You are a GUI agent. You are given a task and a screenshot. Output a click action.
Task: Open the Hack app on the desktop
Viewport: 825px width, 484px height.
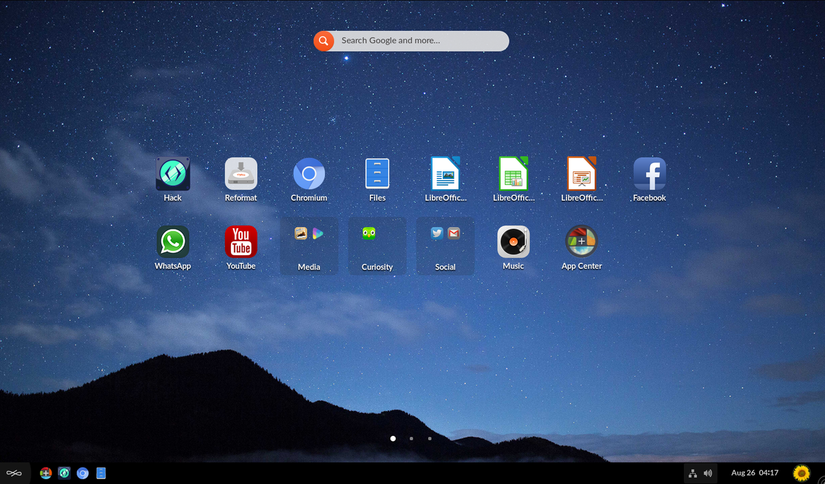(173, 174)
